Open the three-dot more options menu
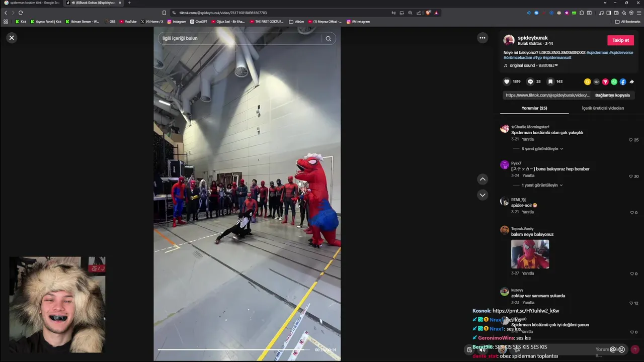 [482, 38]
